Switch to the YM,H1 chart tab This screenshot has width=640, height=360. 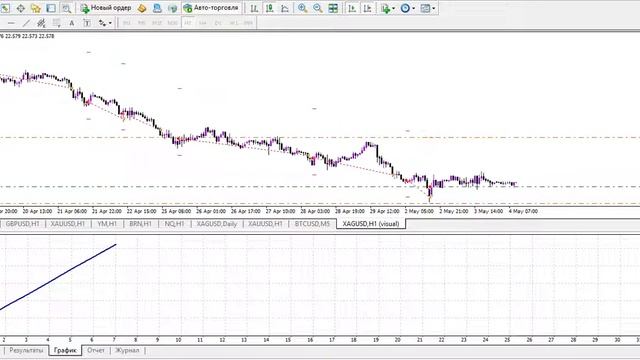coord(107,224)
